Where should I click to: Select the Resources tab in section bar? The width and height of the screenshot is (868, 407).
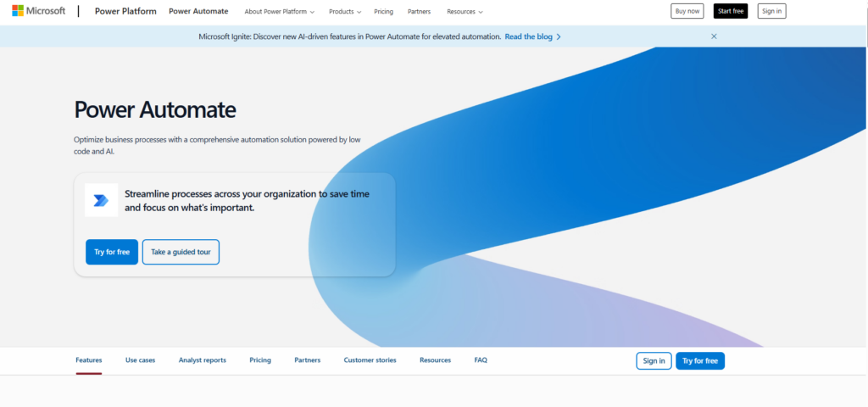435,360
